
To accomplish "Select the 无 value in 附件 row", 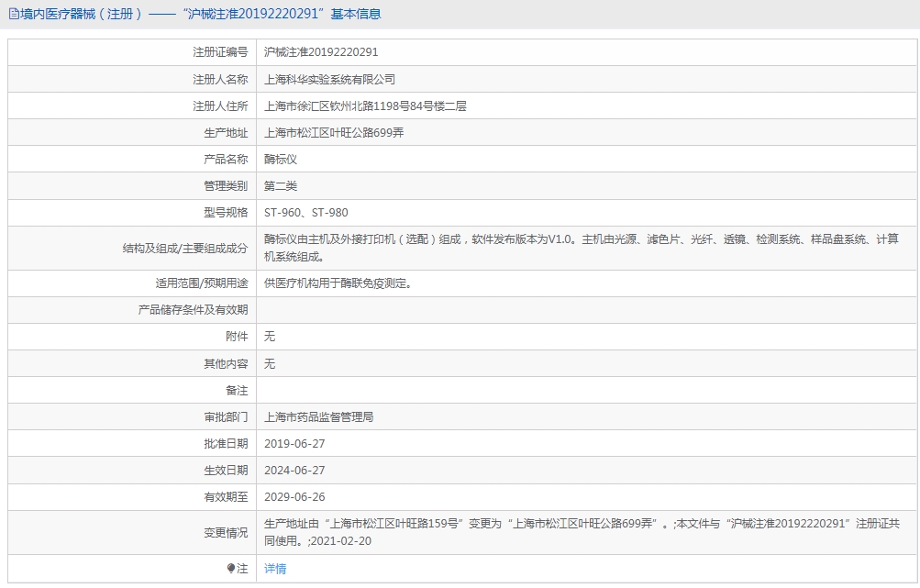I will [270, 337].
